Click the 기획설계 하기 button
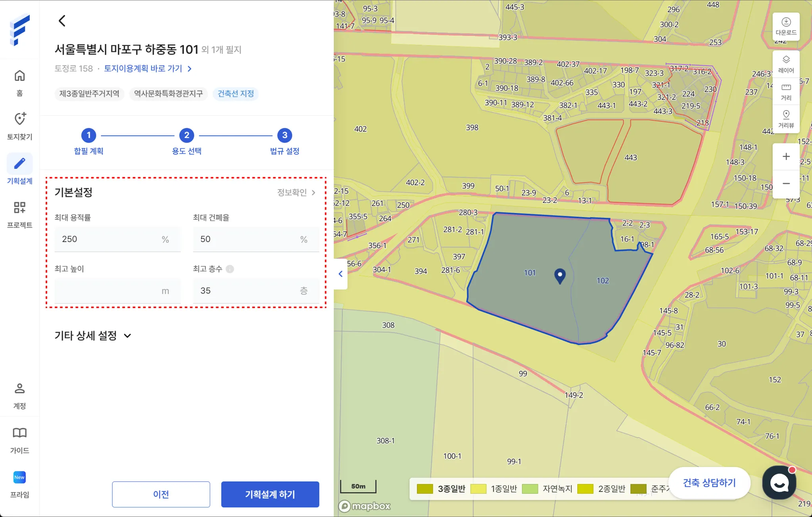Image resolution: width=812 pixels, height=517 pixels. (x=270, y=494)
